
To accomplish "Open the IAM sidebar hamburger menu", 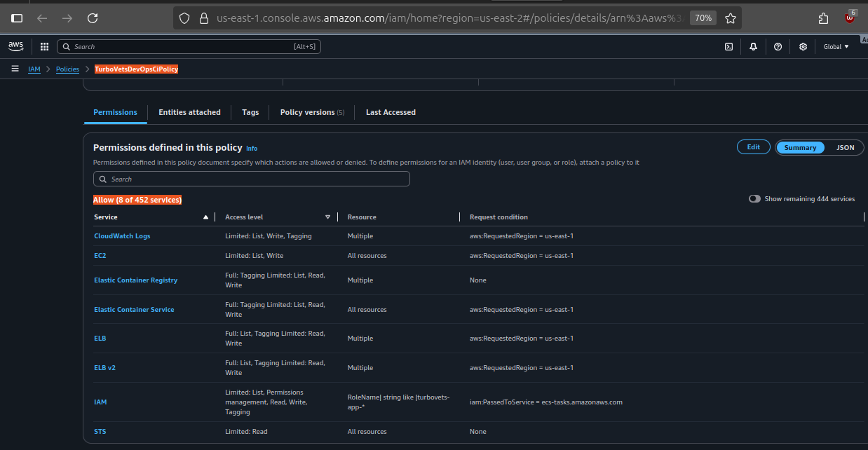I will point(15,69).
